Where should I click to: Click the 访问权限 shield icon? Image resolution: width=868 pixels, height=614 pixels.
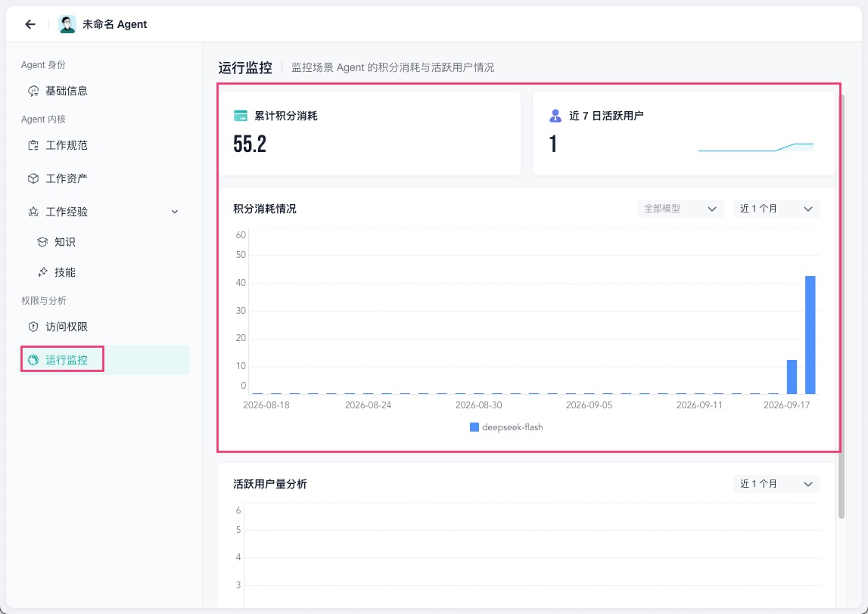point(33,327)
